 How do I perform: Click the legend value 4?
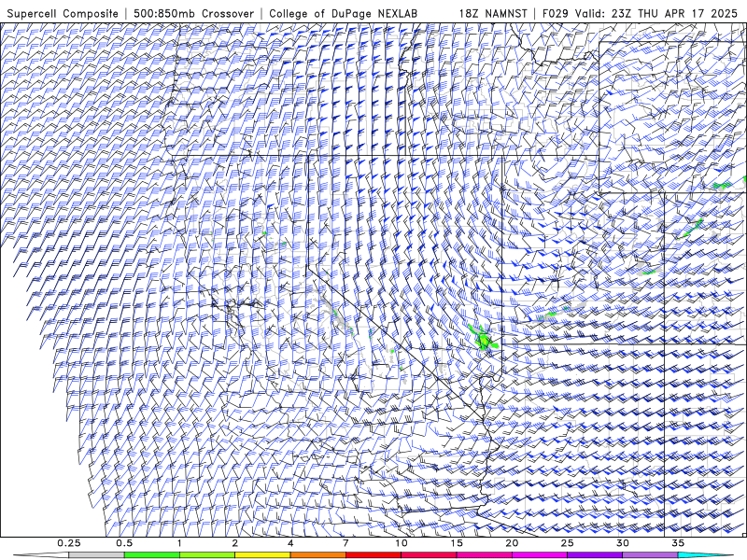click(x=290, y=543)
